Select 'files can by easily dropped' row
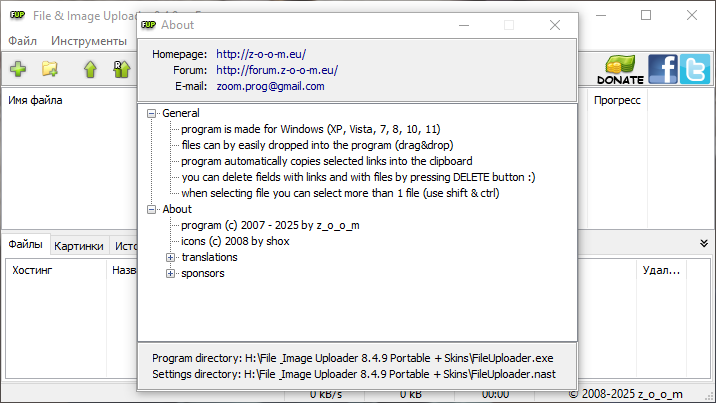716x403 pixels. 317,145
